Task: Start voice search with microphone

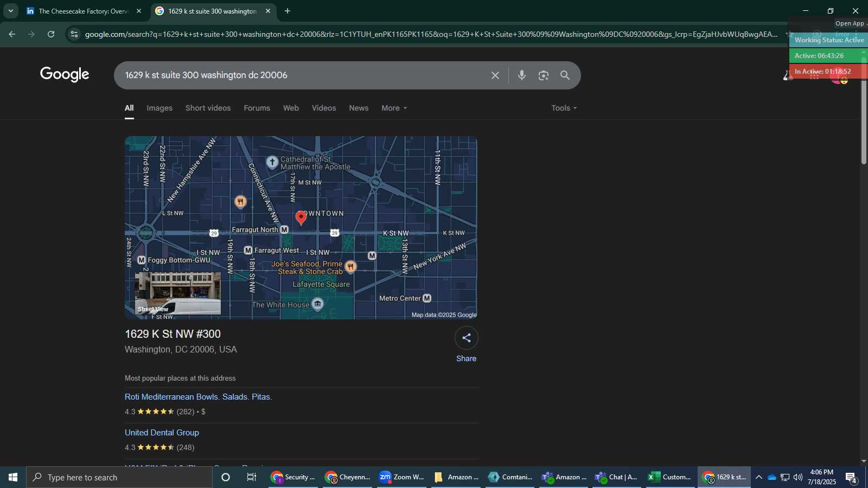Action: pyautogui.click(x=522, y=75)
